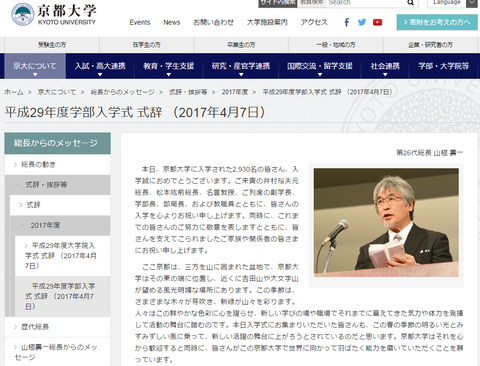
Task: Select the 一般・地域の方 audience tab
Action: click(336, 45)
